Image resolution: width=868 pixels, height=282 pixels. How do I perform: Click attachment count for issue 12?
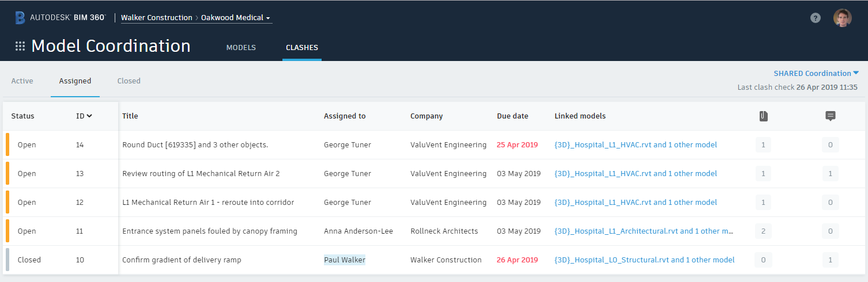[763, 203]
